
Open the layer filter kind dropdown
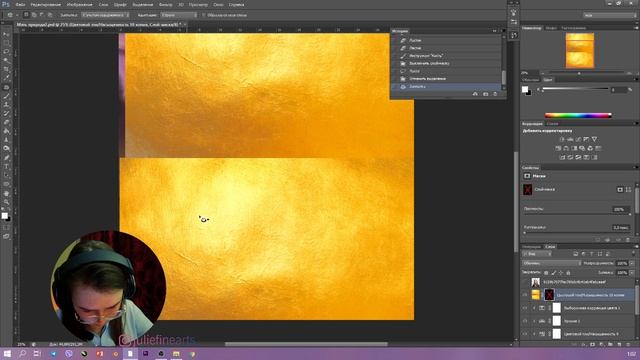(x=537, y=254)
